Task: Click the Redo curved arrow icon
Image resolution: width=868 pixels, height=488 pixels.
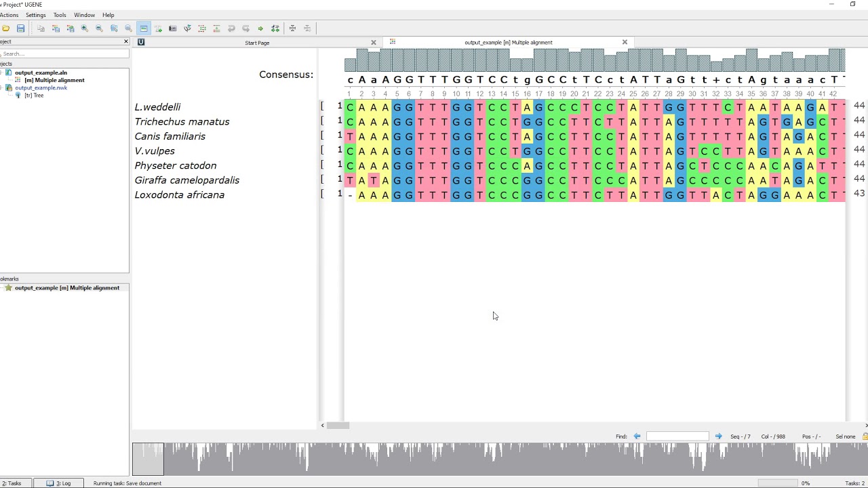Action: [x=245, y=28]
